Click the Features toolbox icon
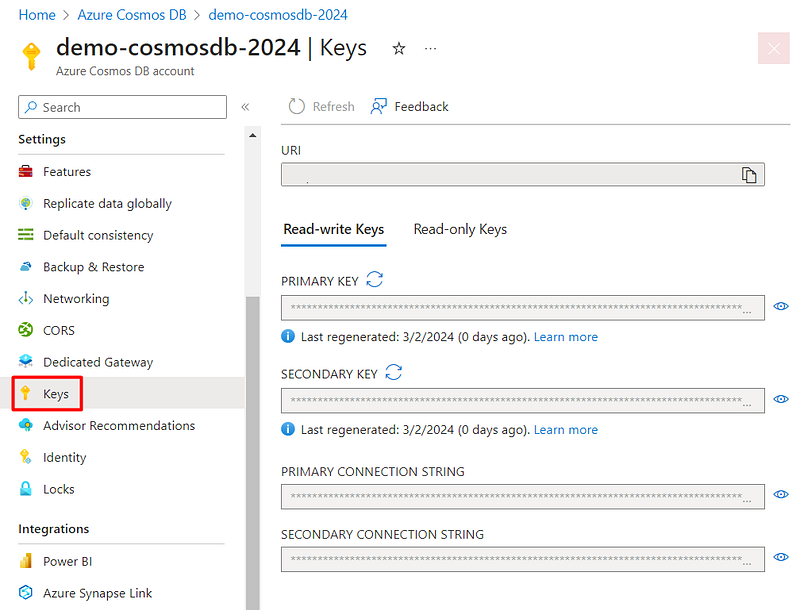 pyautogui.click(x=26, y=171)
